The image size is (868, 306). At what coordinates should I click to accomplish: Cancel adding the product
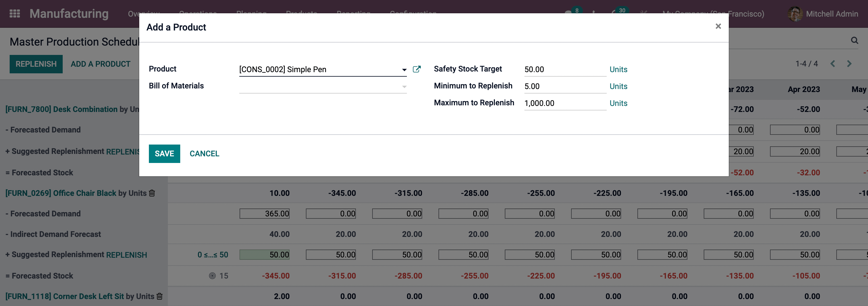tap(204, 154)
